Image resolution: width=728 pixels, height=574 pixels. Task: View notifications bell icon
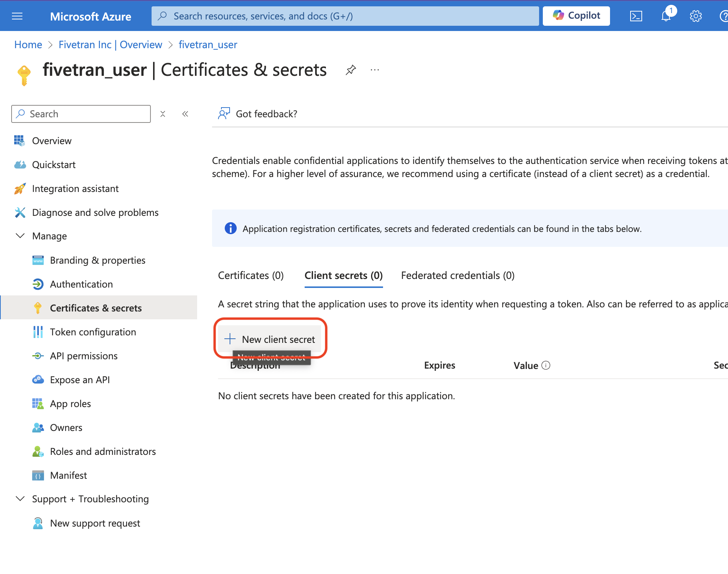[666, 16]
